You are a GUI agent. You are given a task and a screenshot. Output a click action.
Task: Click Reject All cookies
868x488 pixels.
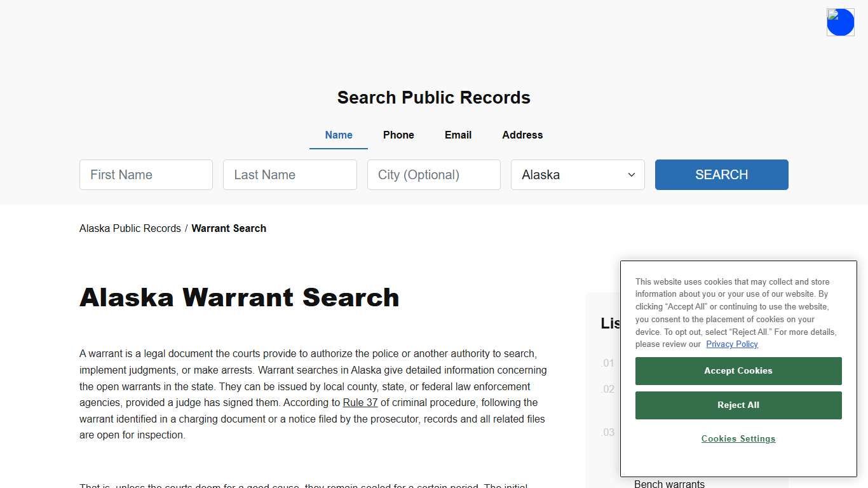[x=738, y=405]
